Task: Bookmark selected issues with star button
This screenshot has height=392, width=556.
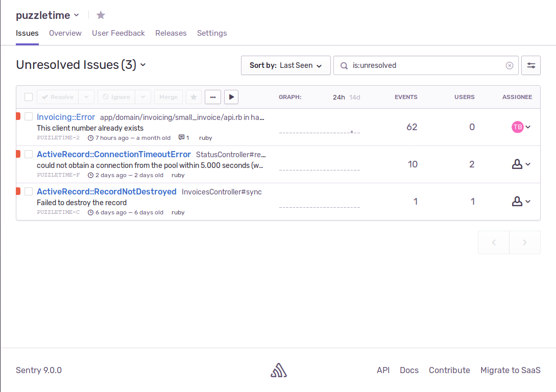Action: [x=194, y=97]
